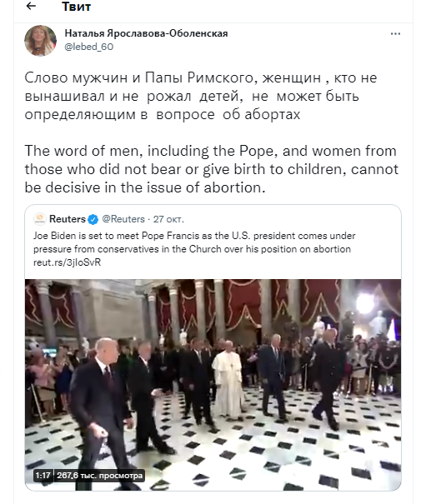Click the Pope in white in the video
Viewport: 426px width, 504px height.
(x=228, y=379)
